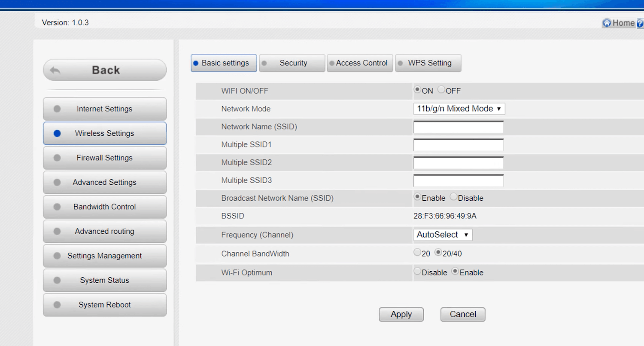
Task: Click the help question mark icon
Action: (x=640, y=24)
